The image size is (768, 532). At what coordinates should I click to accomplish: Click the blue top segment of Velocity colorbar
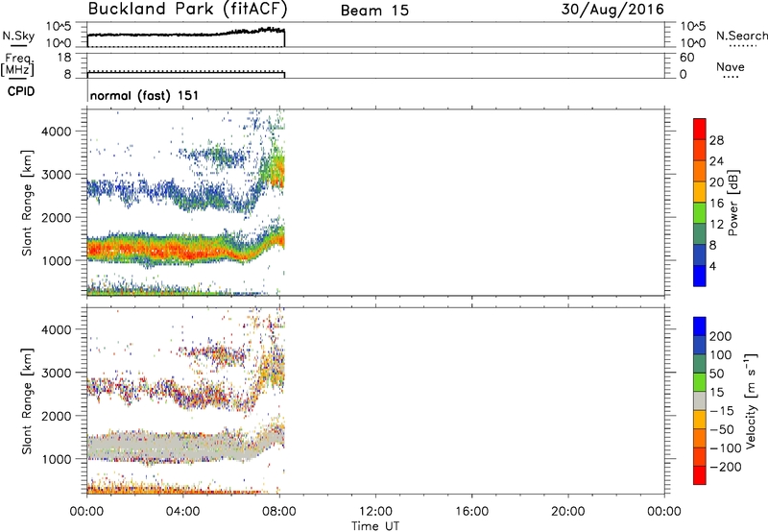[x=700, y=326]
